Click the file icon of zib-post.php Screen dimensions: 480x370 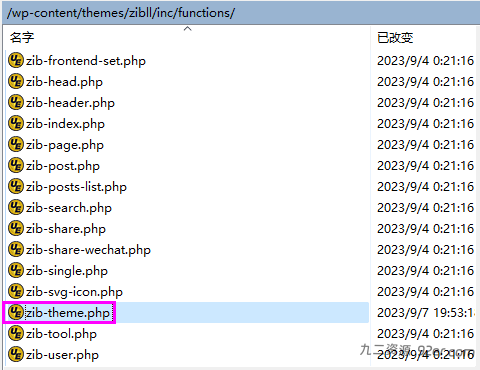click(x=16, y=166)
